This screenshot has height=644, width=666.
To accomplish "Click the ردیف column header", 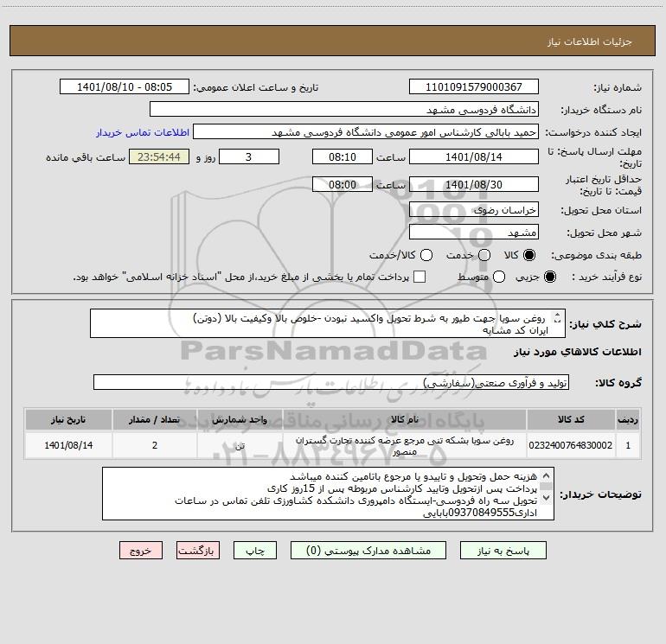I will pyautogui.click(x=628, y=419).
